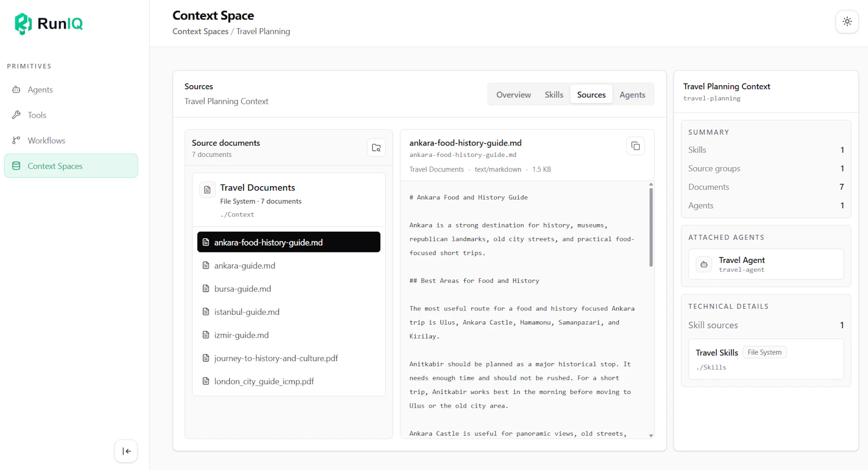Click the File System badge on Travel Skills

pyautogui.click(x=764, y=352)
